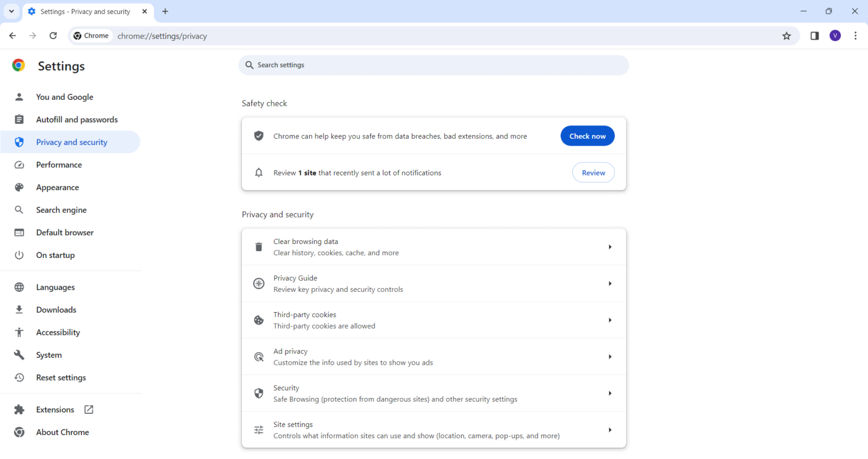
Task: Bookmark this page with the star icon
Action: click(787, 36)
